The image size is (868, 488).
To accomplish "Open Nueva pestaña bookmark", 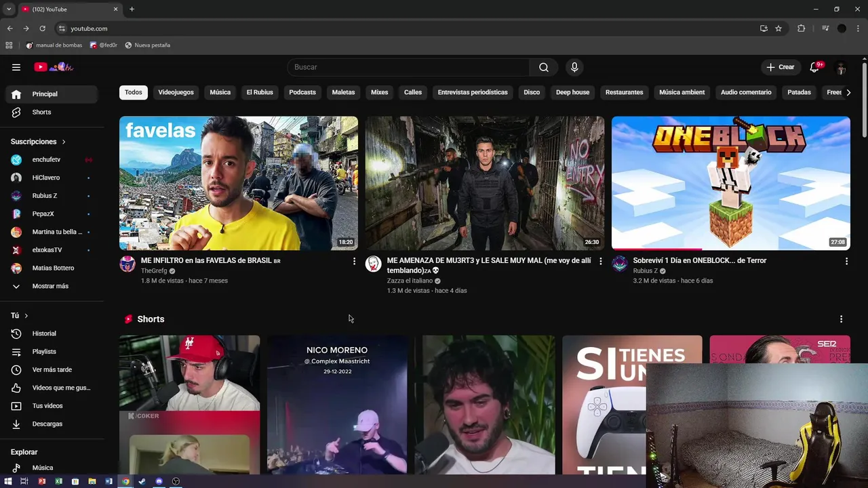I will click(147, 45).
